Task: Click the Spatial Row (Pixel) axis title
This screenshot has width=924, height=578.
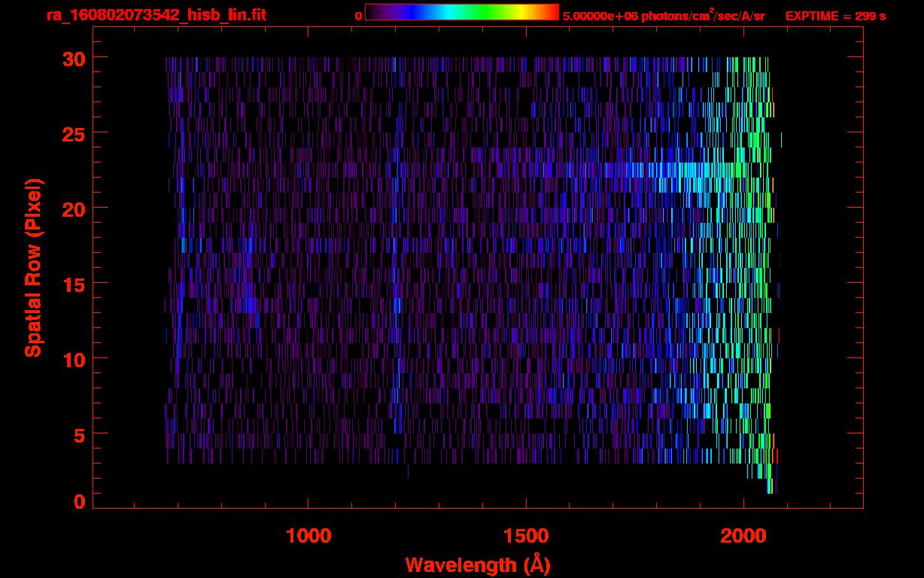Action: 33,267
